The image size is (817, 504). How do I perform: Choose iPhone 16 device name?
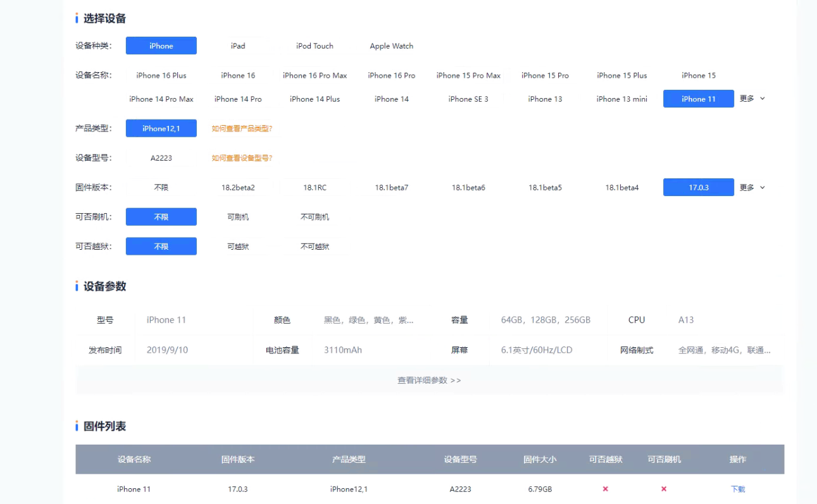(x=238, y=75)
